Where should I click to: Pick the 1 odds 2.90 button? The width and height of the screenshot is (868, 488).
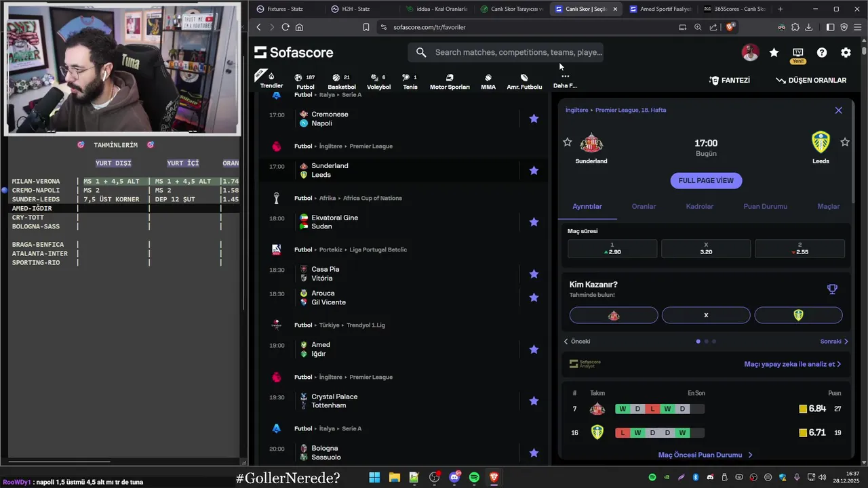(x=612, y=248)
